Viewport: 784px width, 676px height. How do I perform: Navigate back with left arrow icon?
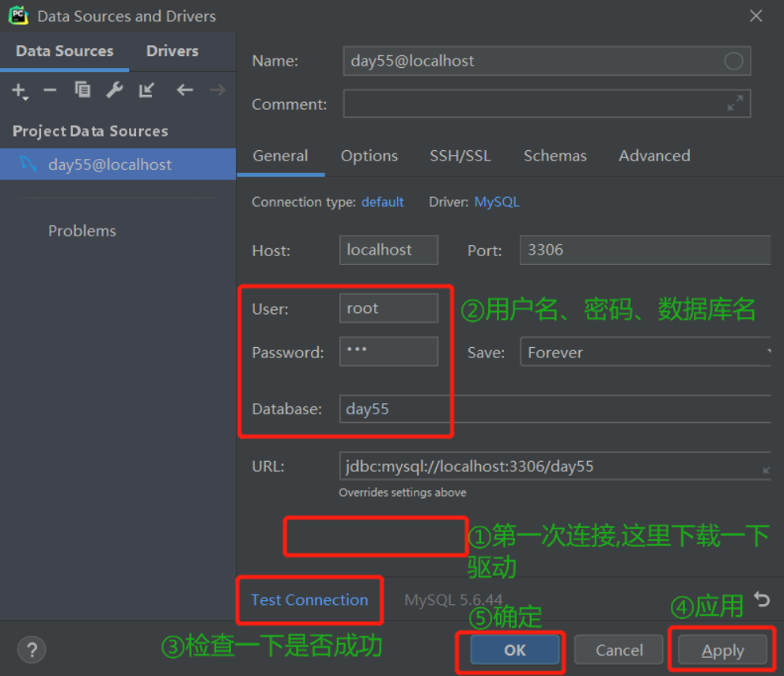pos(185,90)
